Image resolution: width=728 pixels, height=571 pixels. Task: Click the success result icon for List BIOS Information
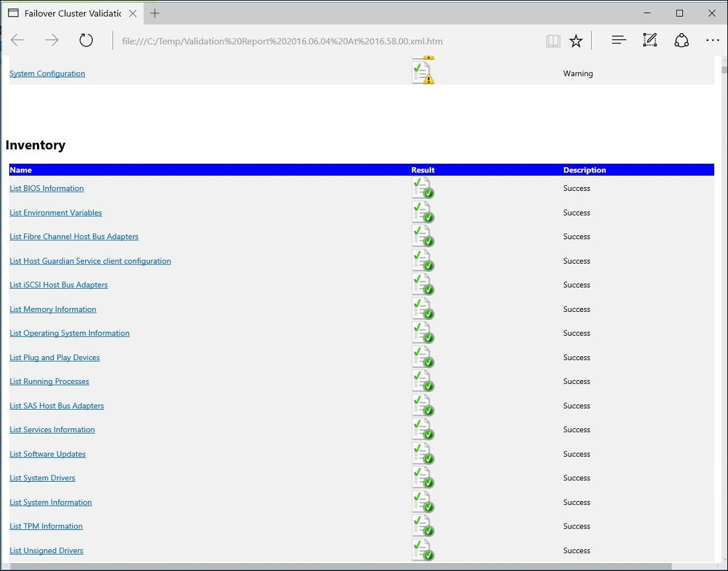pos(423,188)
